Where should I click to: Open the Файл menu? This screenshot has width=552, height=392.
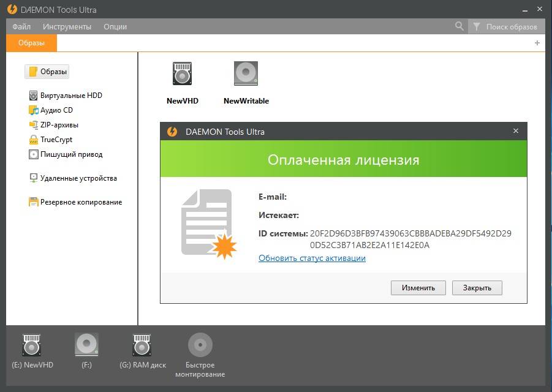point(21,27)
